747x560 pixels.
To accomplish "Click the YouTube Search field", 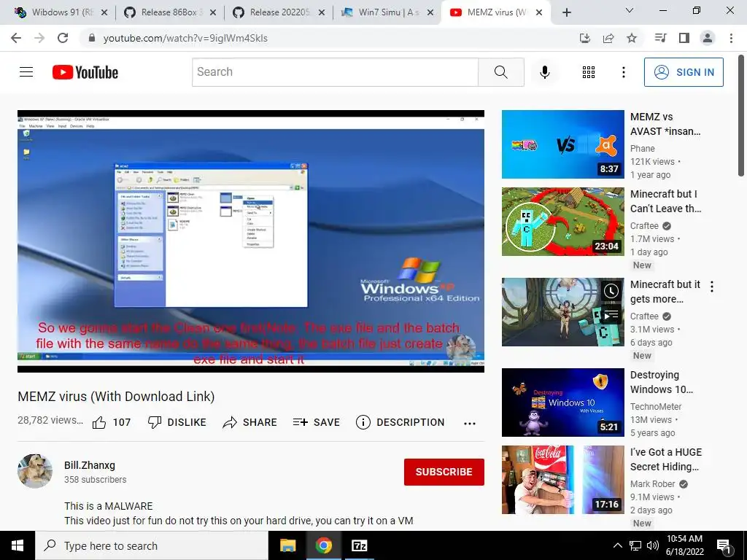I will point(335,72).
